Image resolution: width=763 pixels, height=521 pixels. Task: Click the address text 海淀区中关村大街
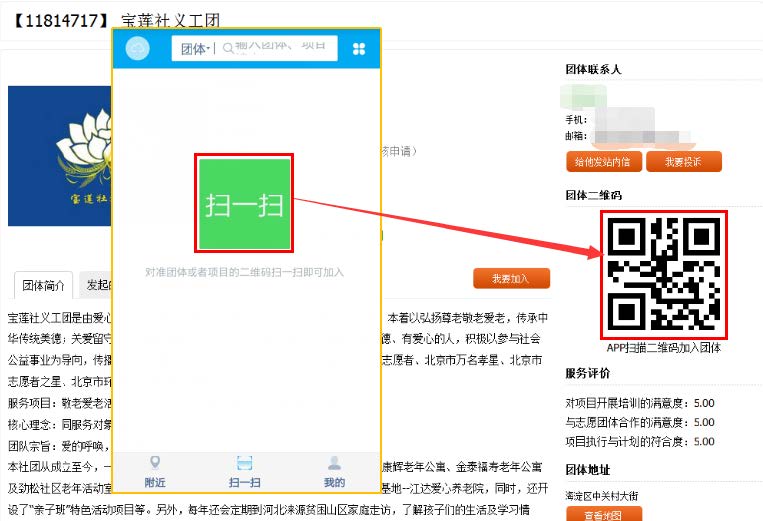coord(601,496)
